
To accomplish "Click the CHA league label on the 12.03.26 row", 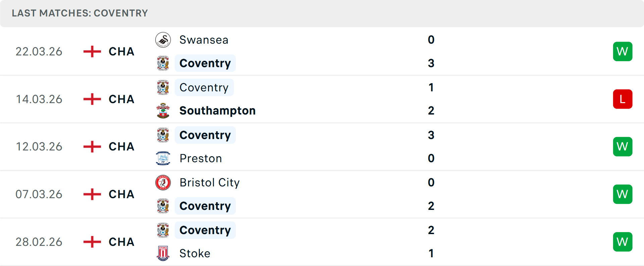I will (121, 146).
